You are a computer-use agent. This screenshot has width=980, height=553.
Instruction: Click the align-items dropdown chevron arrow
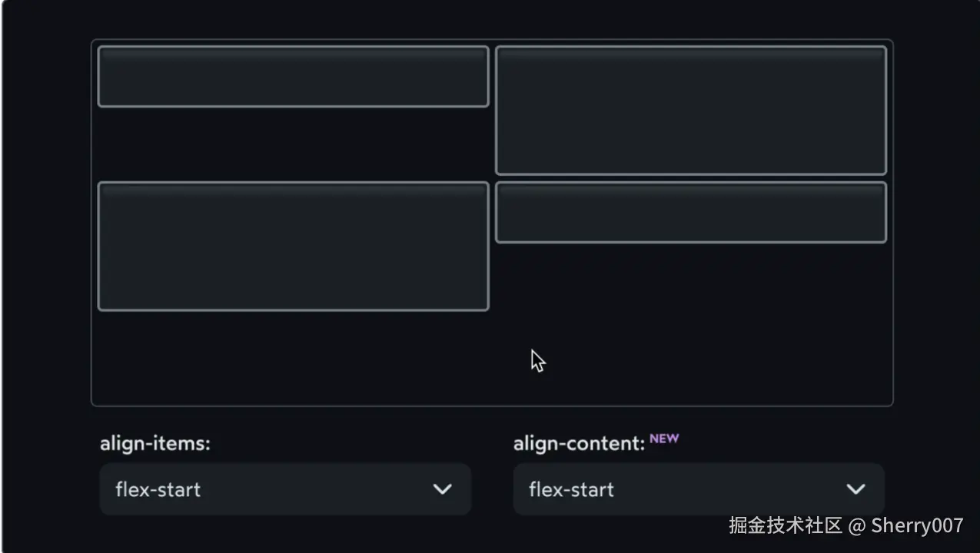tap(442, 489)
